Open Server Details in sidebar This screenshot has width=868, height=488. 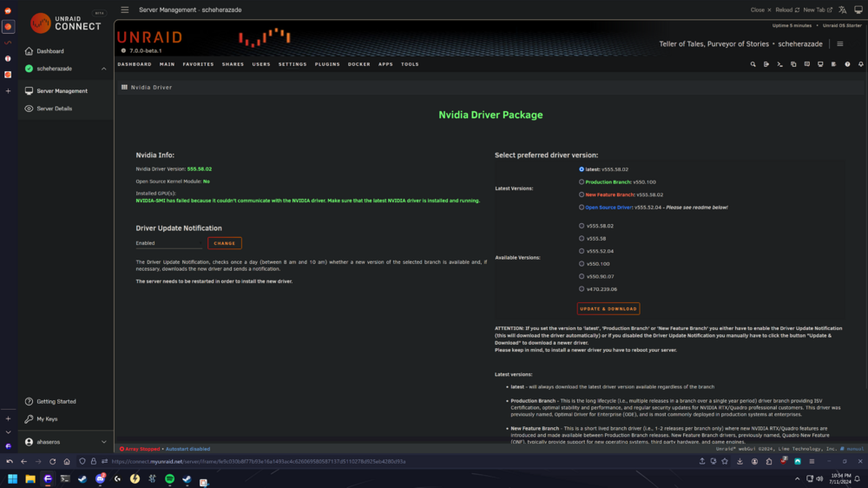click(x=54, y=109)
